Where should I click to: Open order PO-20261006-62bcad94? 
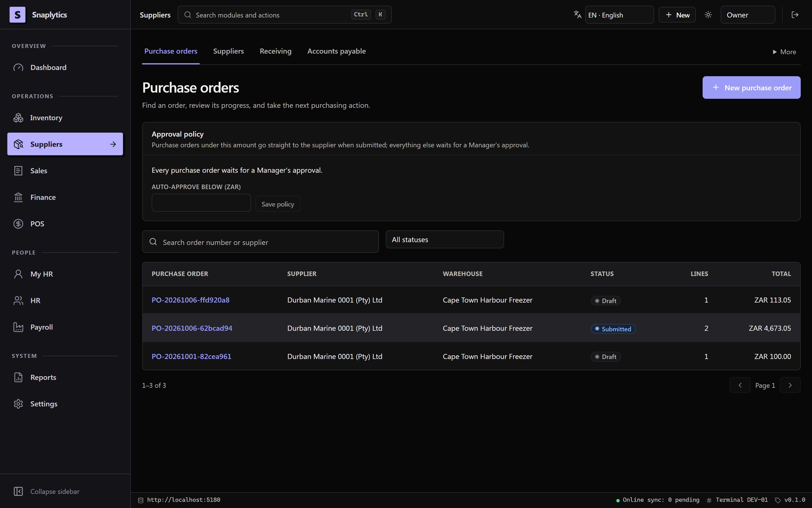192,328
